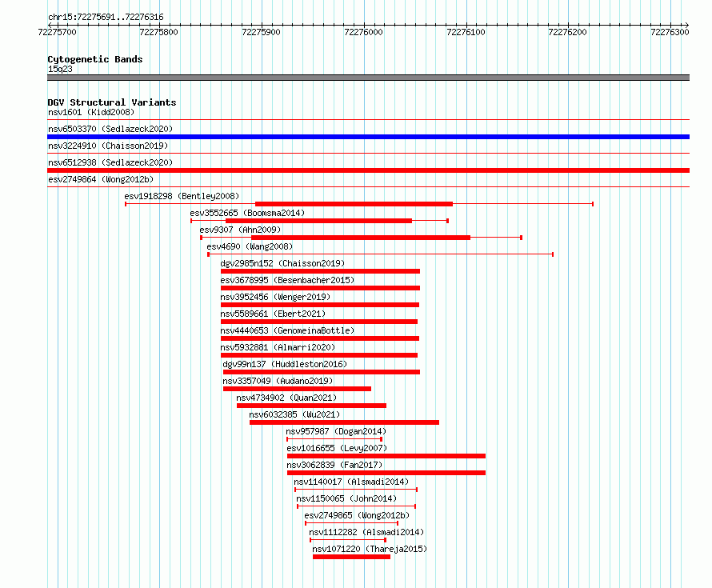
Task: Select esv3552665 (Boomsma2014) variant label
Action: 247,213
